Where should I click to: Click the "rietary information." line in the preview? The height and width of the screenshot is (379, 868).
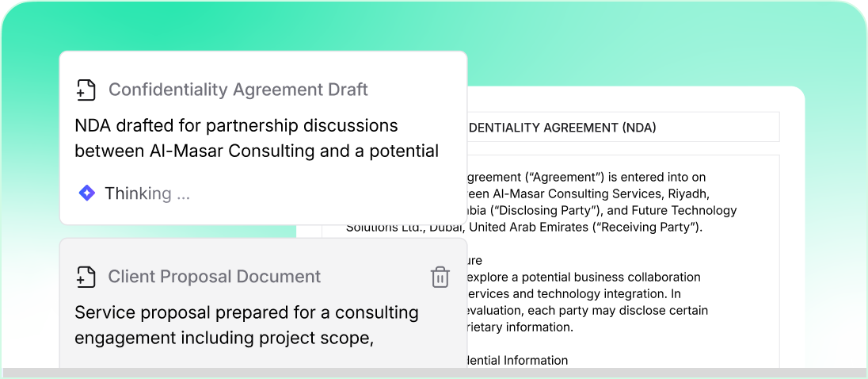click(520, 327)
